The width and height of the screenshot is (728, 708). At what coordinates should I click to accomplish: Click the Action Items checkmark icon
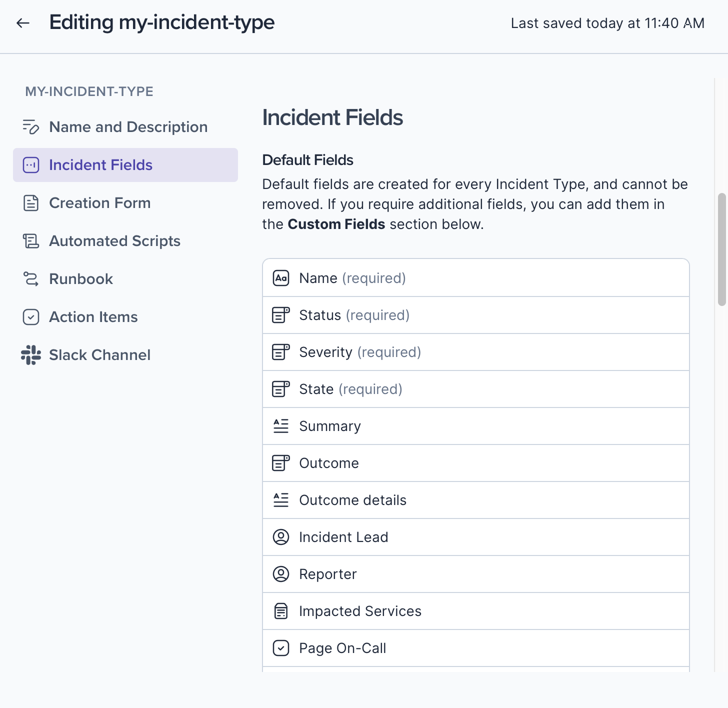tap(31, 317)
